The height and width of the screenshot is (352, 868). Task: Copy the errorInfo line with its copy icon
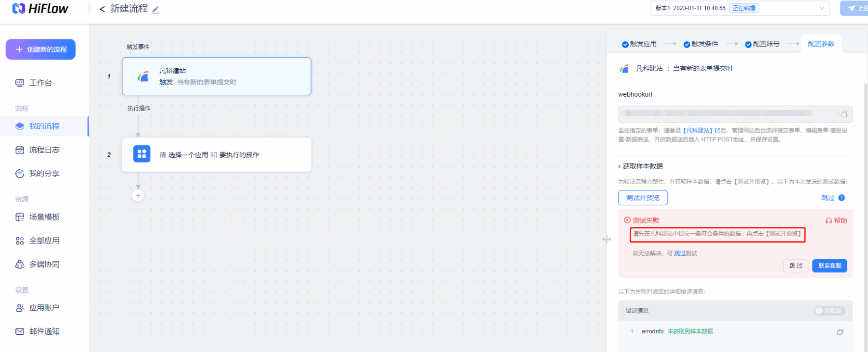point(840,332)
